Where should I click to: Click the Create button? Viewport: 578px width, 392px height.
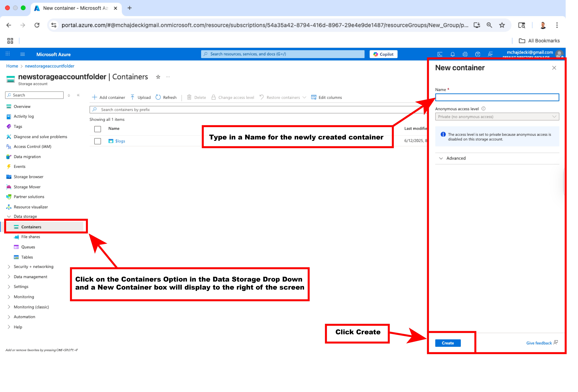(448, 343)
